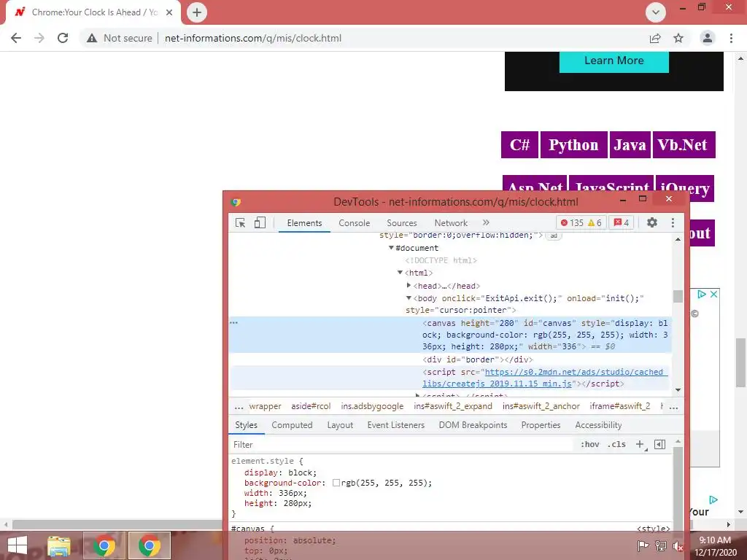Toggle the computed styles sidebar icon
This screenshot has height=560, width=747.
pyautogui.click(x=659, y=444)
